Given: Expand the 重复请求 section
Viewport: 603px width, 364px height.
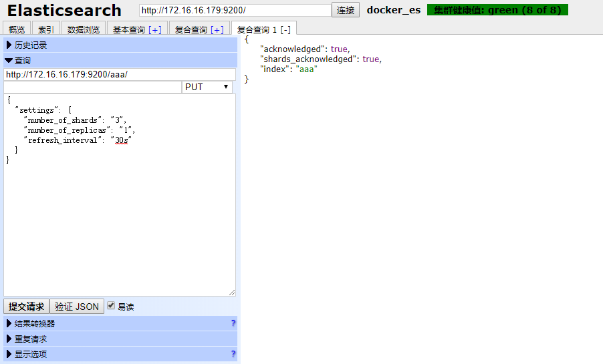Looking at the screenshot, I should (x=31, y=339).
